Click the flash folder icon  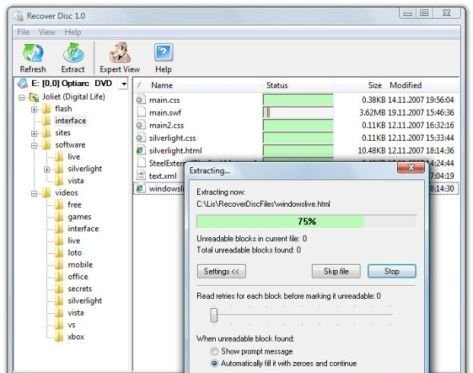46,109
